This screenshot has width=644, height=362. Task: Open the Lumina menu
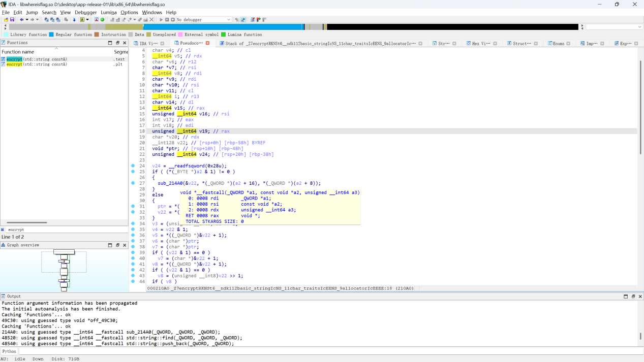[x=108, y=12]
